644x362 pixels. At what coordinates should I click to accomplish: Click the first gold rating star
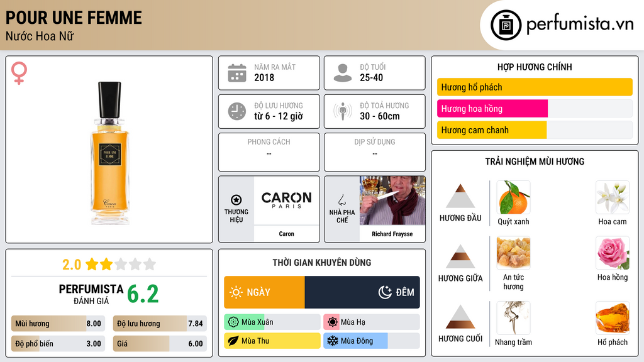coord(92,264)
